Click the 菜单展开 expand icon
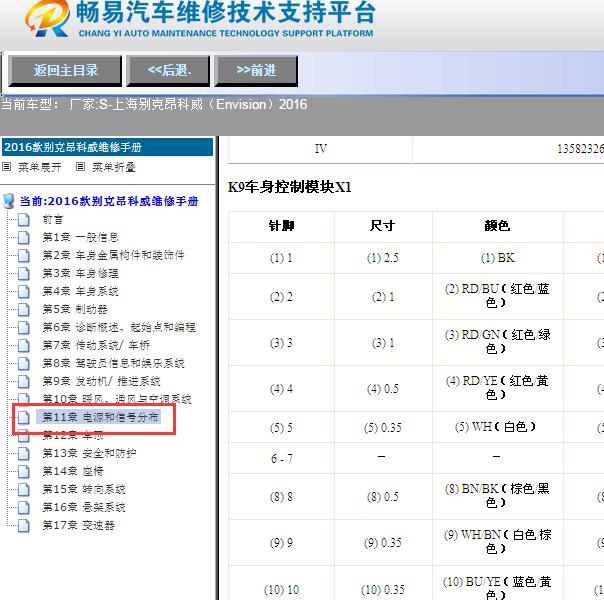Screen dimensions: 604x600 click(7, 167)
